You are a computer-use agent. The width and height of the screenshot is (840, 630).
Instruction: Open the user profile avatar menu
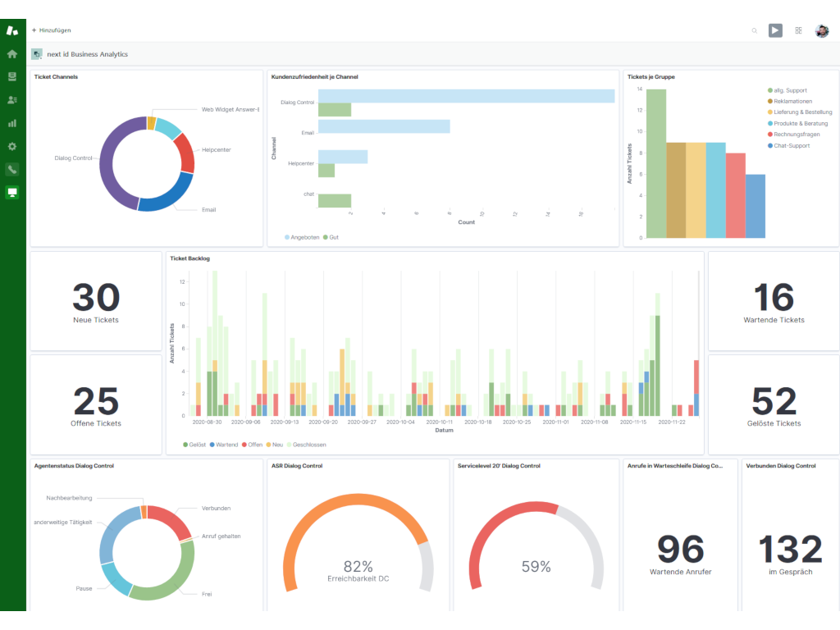point(822,30)
